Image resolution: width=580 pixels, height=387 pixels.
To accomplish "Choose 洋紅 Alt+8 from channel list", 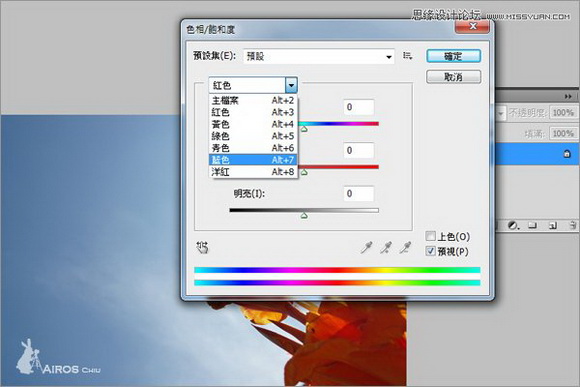I will click(253, 172).
